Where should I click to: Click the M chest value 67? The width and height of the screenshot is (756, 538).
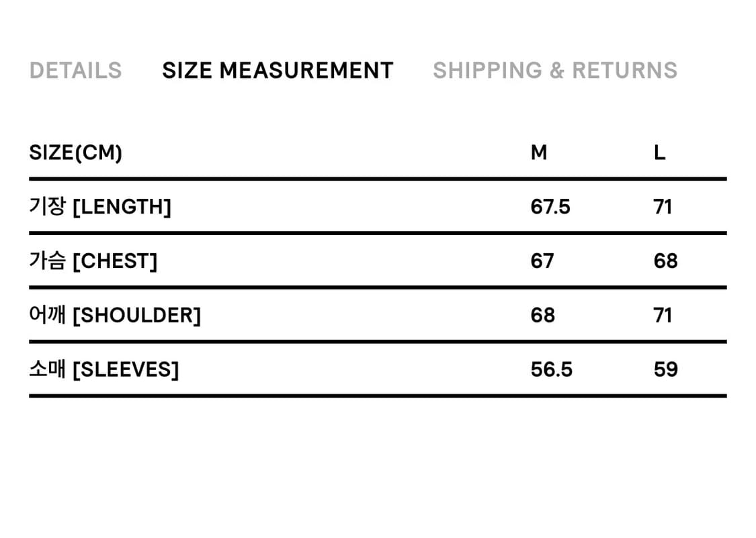(542, 261)
